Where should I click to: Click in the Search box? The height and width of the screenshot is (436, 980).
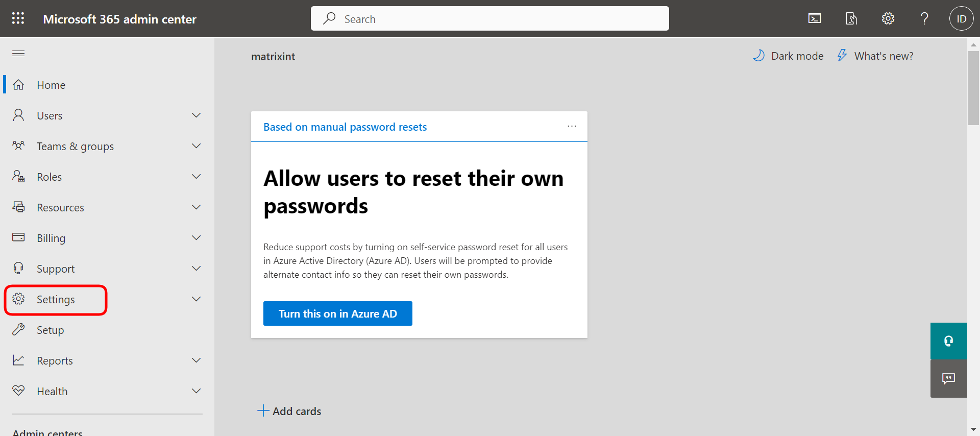(490, 19)
